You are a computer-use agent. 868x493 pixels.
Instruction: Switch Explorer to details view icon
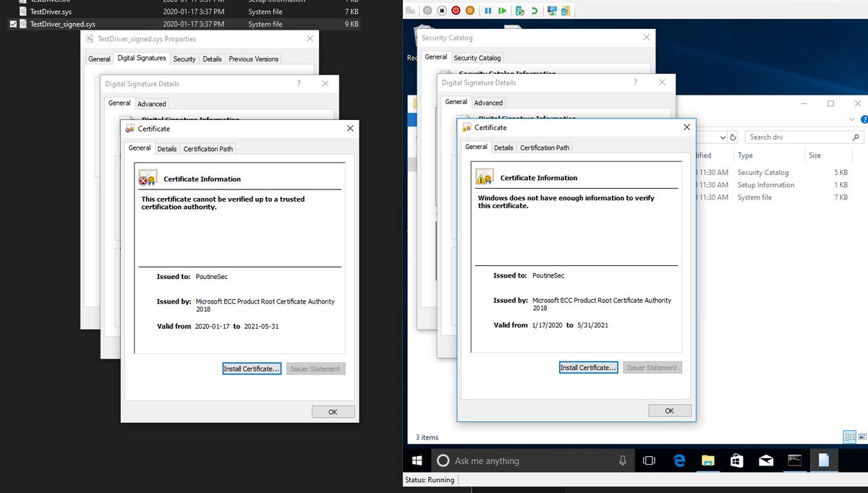[x=850, y=437]
